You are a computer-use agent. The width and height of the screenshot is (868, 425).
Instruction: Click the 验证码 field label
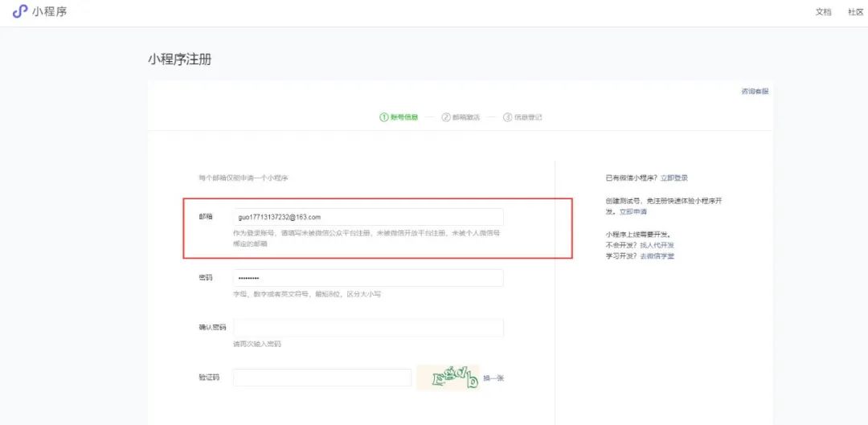209,378
